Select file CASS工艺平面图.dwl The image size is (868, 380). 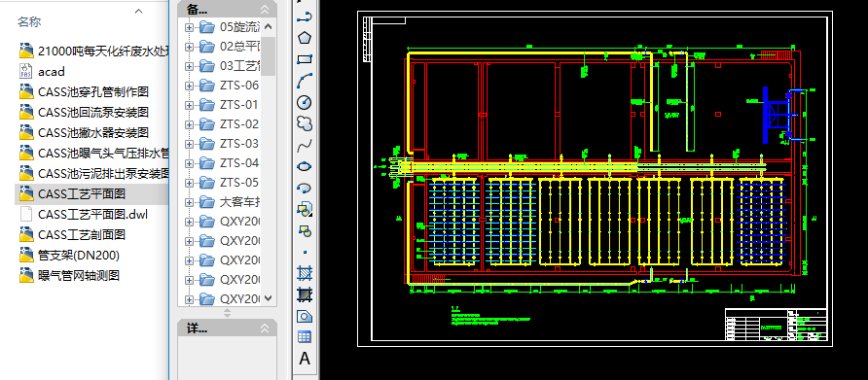coord(92,214)
